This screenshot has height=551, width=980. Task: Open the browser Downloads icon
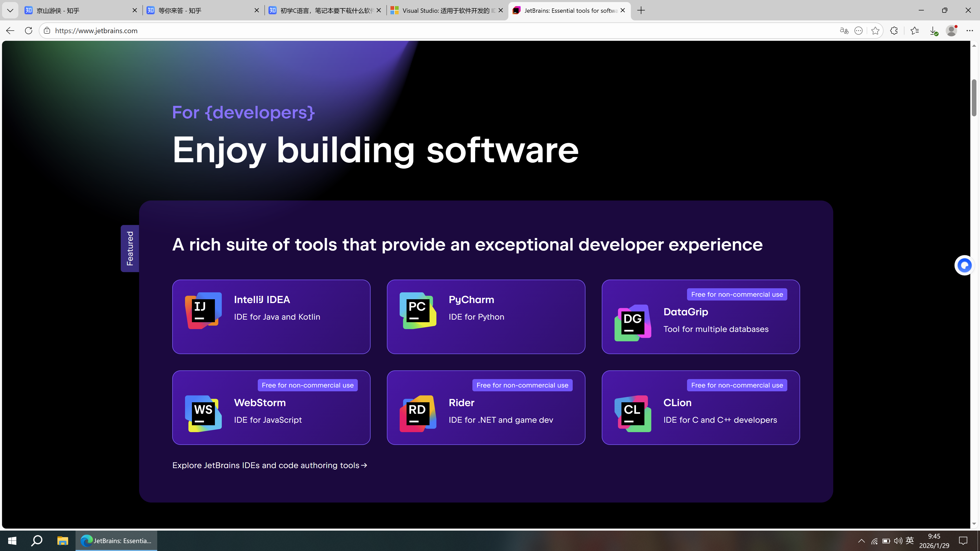(x=934, y=31)
